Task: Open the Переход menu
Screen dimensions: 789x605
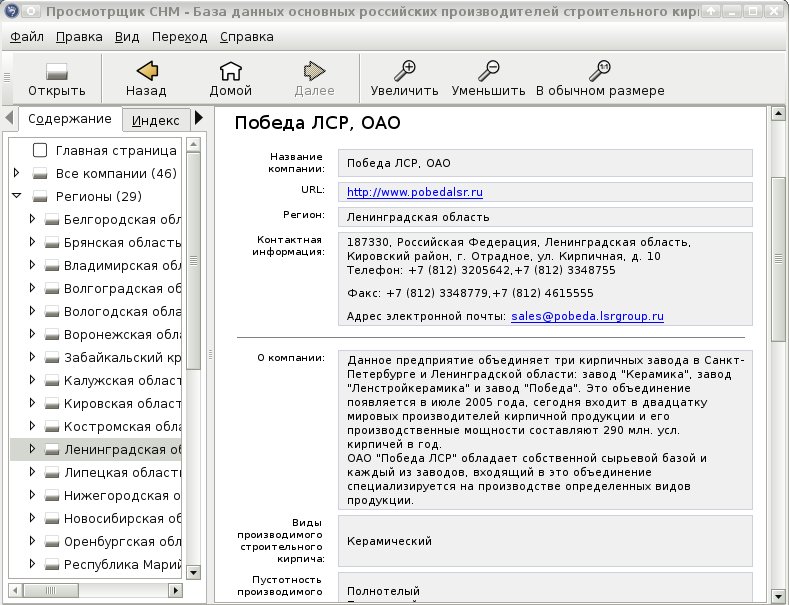Action: coord(179,37)
